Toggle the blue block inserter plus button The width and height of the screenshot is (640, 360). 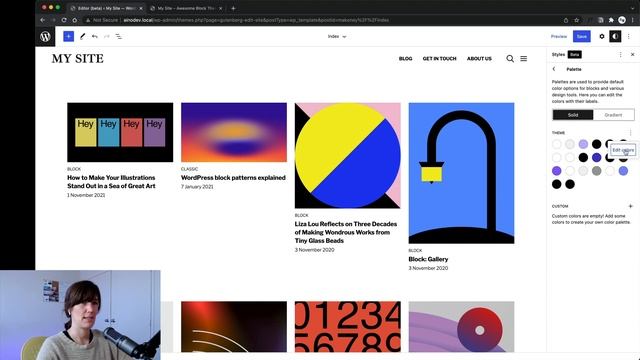[69, 36]
